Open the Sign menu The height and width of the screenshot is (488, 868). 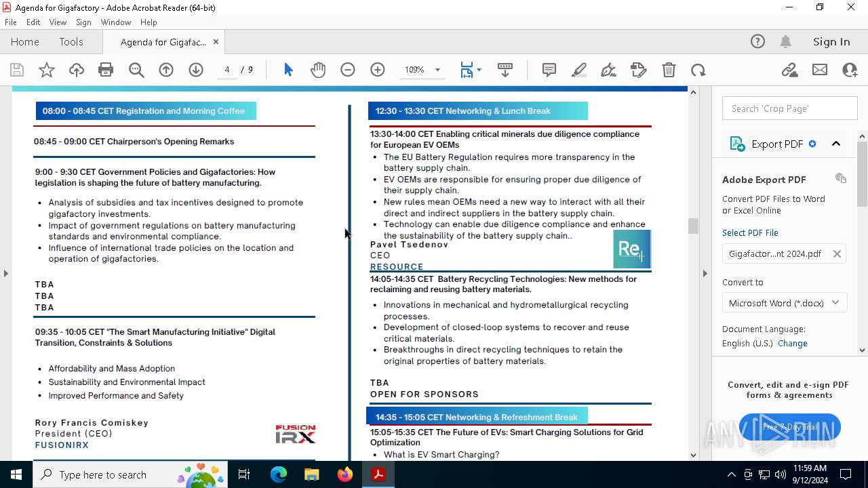(83, 22)
